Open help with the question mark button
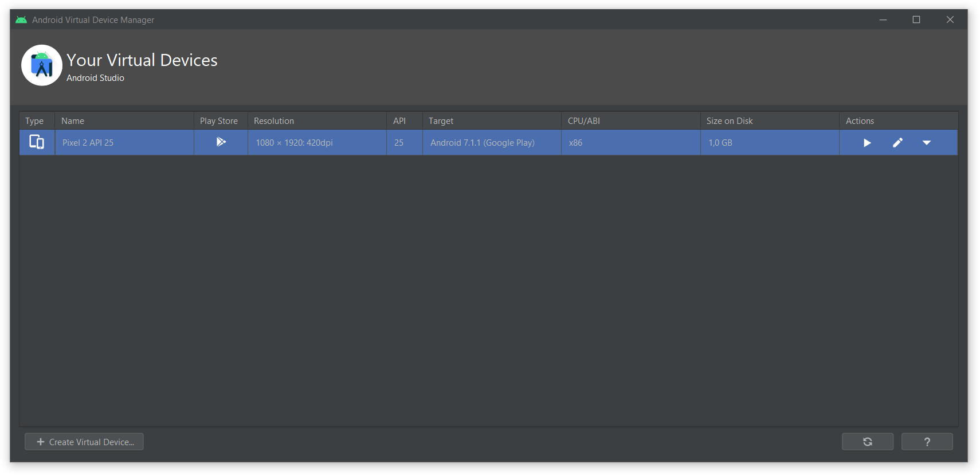The width and height of the screenshot is (980, 475). pos(927,442)
